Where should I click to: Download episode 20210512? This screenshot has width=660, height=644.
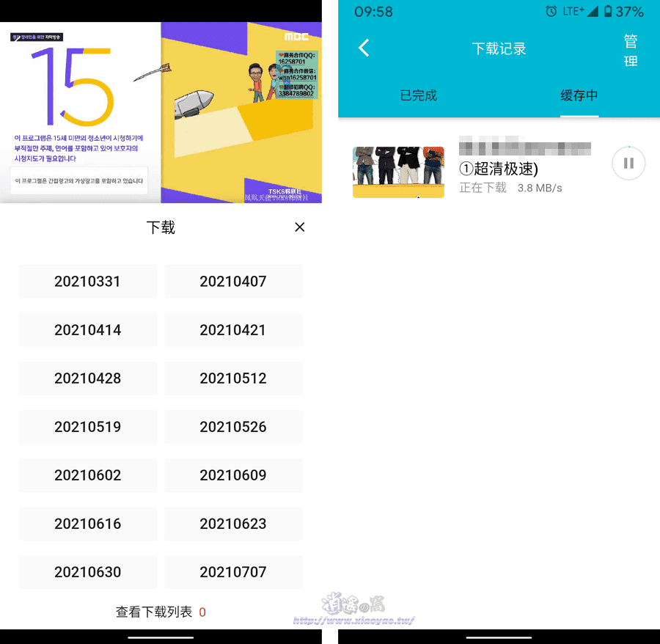click(x=233, y=378)
